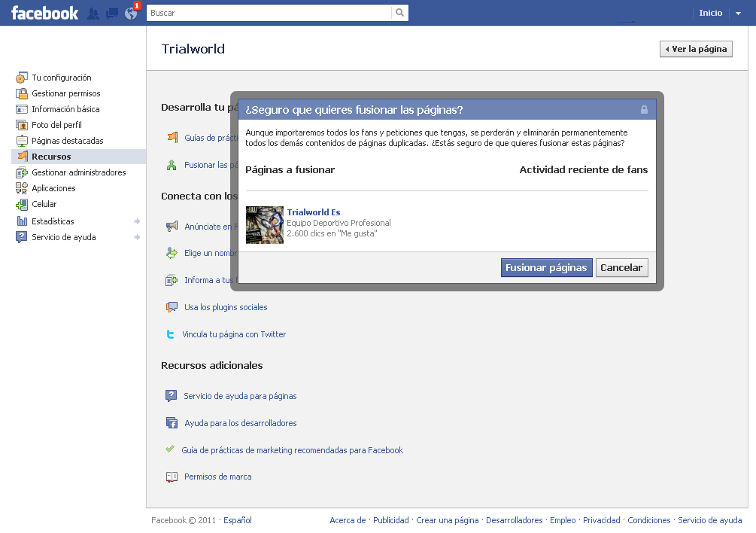Image resolution: width=756 pixels, height=533 pixels.
Task: Open notifications globe icon with badge
Action: (x=131, y=13)
